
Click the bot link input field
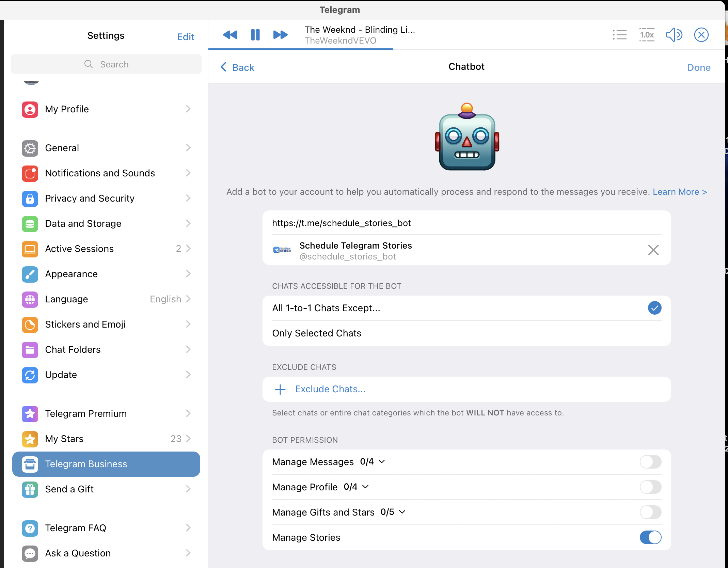(x=467, y=223)
